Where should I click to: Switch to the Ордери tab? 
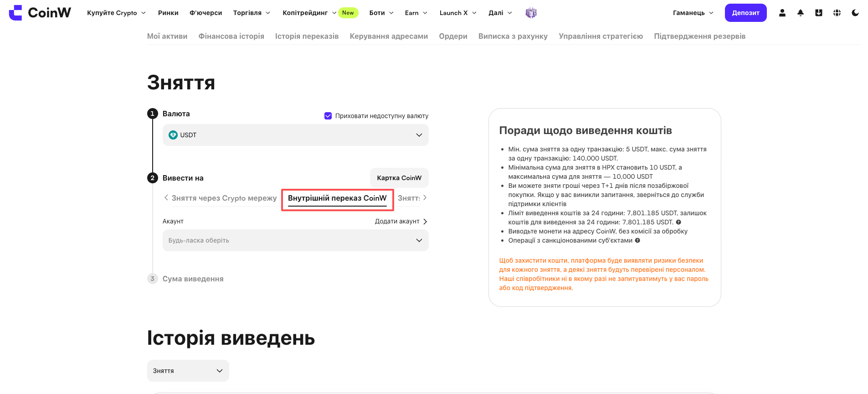(x=453, y=36)
